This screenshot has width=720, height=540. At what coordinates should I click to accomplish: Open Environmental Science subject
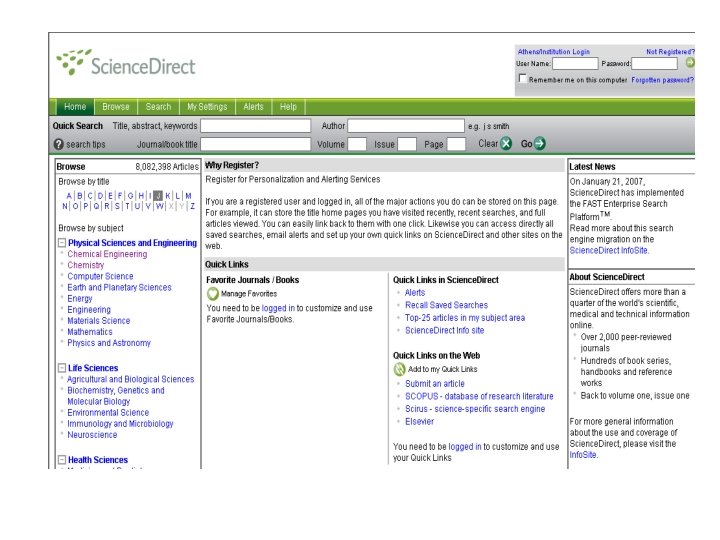pyautogui.click(x=108, y=412)
